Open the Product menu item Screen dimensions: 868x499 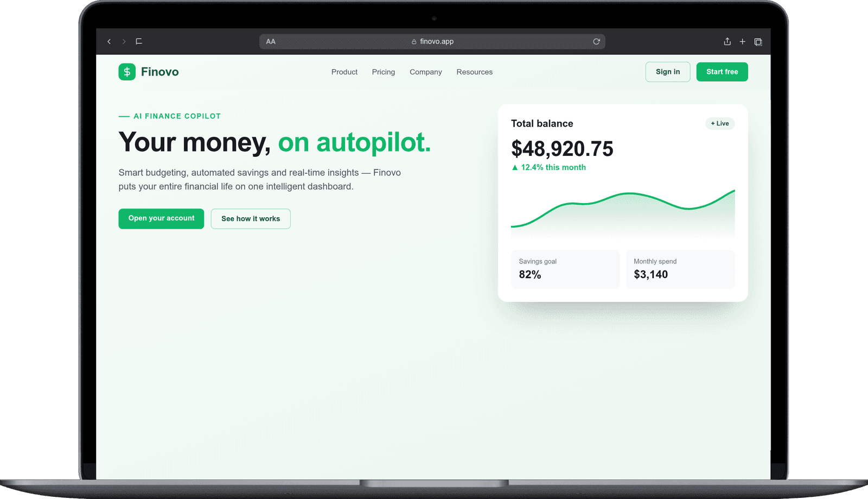(344, 72)
